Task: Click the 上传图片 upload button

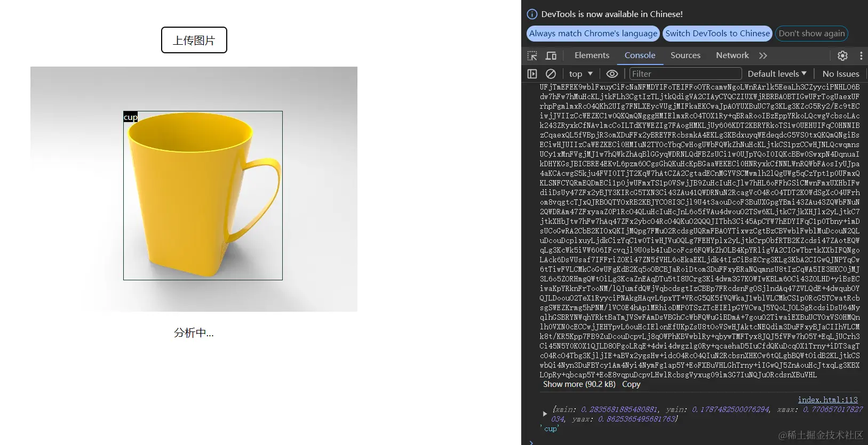Action: point(194,40)
